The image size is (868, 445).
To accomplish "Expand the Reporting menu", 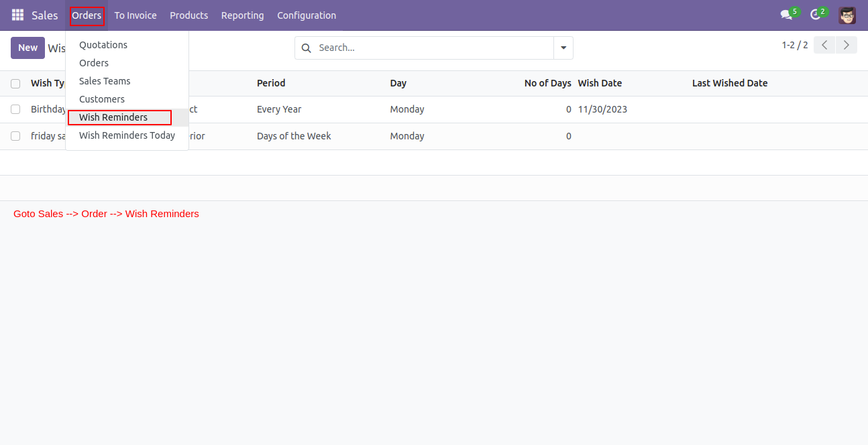I will pos(242,15).
